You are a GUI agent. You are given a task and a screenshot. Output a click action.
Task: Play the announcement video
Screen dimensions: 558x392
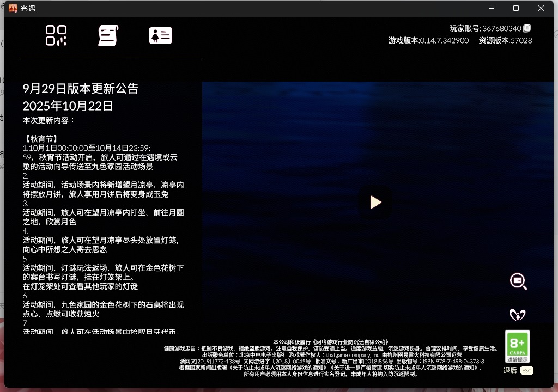click(x=375, y=202)
